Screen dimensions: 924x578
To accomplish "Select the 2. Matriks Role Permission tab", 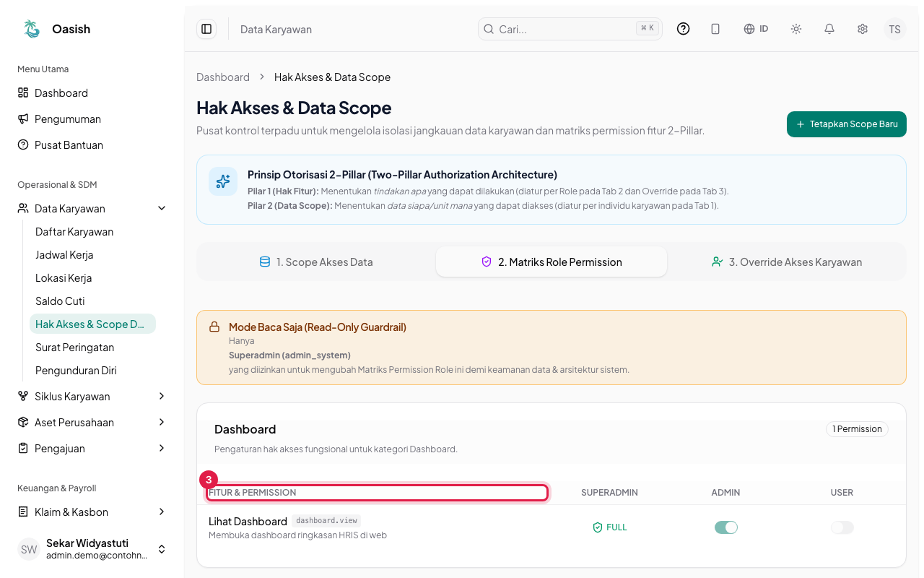I will [x=552, y=262].
